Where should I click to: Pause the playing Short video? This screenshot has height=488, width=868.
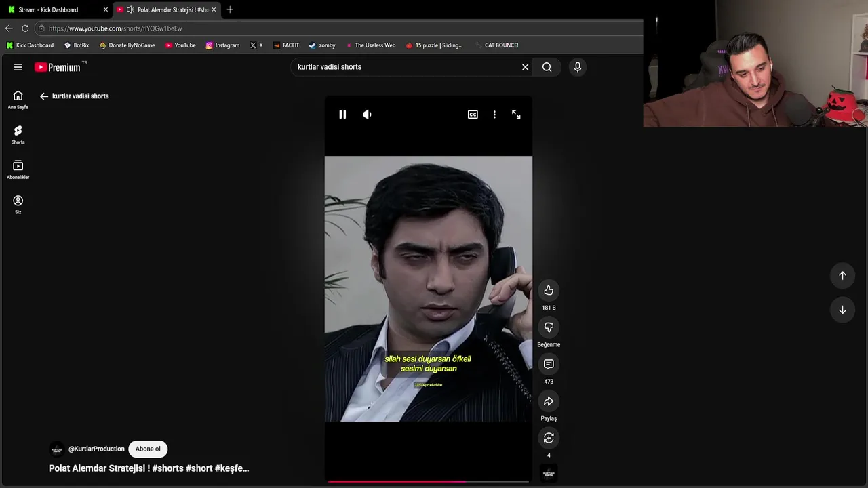342,115
